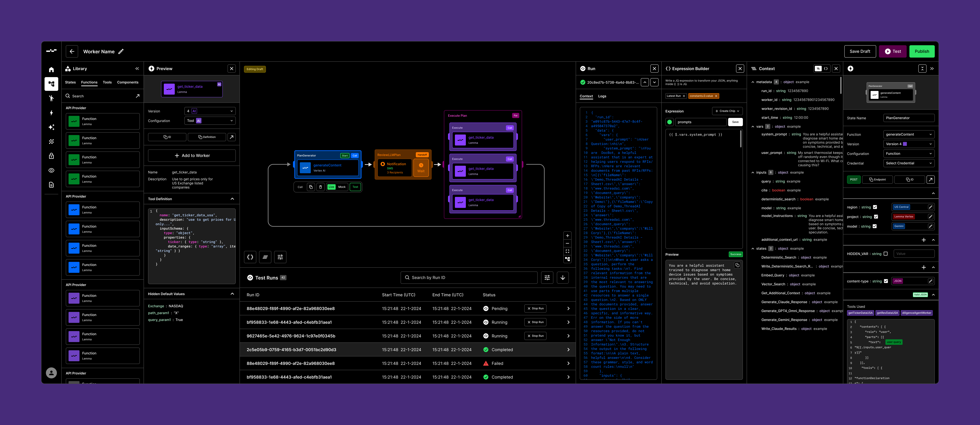
Task: Toggle Context panel formatted view icon
Action: 818,69
